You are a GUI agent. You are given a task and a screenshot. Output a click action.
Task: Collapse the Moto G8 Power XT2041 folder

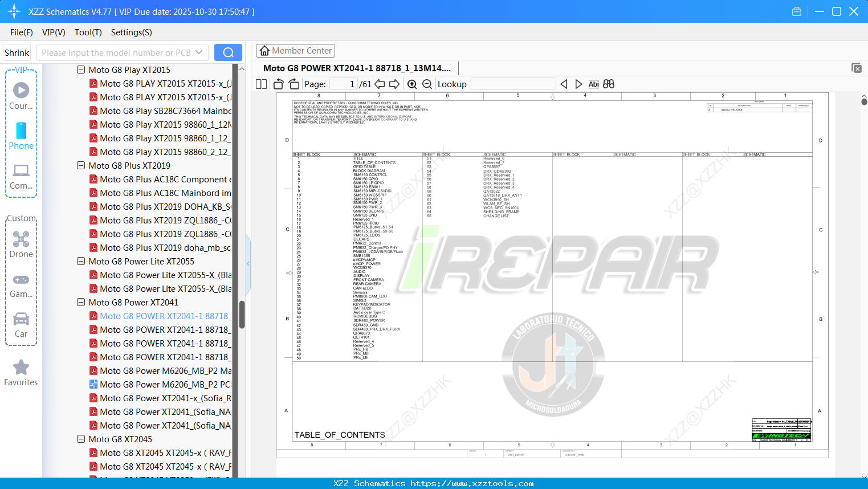(x=81, y=302)
